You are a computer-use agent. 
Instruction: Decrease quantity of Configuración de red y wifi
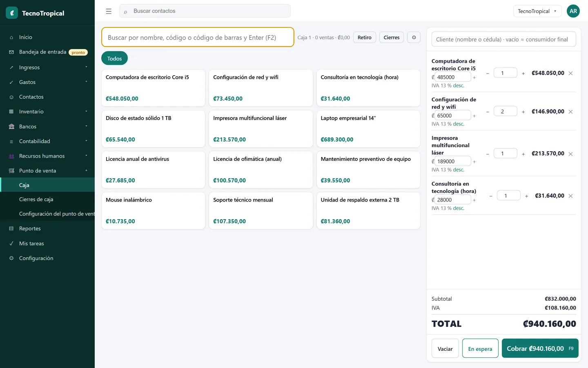[x=488, y=112]
